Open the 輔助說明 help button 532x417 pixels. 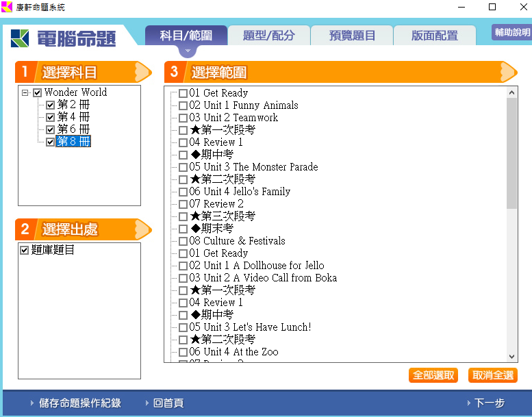[x=511, y=33]
